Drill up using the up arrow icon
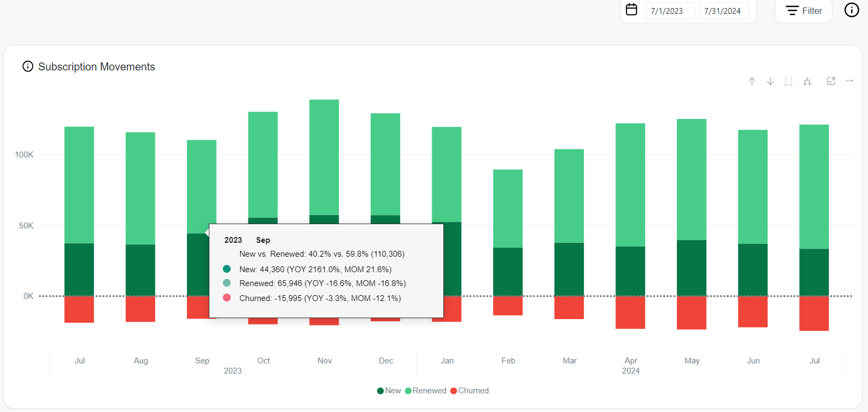This screenshot has width=868, height=412. pyautogui.click(x=752, y=81)
